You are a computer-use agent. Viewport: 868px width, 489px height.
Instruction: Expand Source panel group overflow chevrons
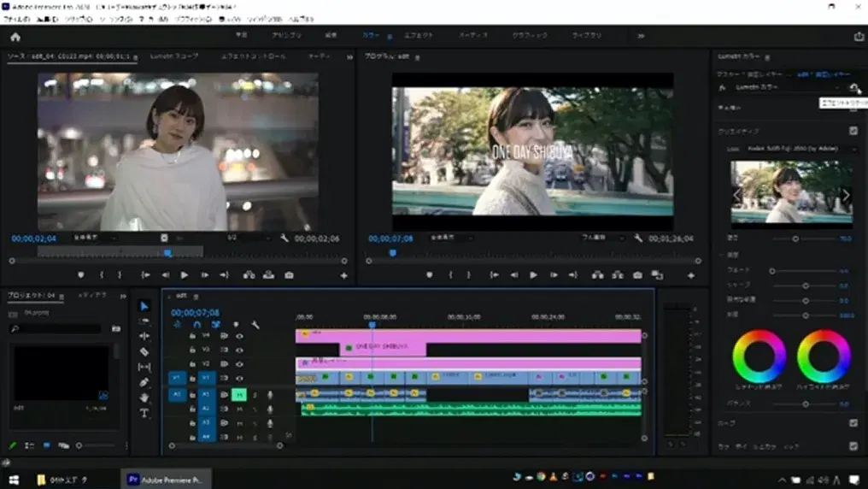tap(350, 57)
